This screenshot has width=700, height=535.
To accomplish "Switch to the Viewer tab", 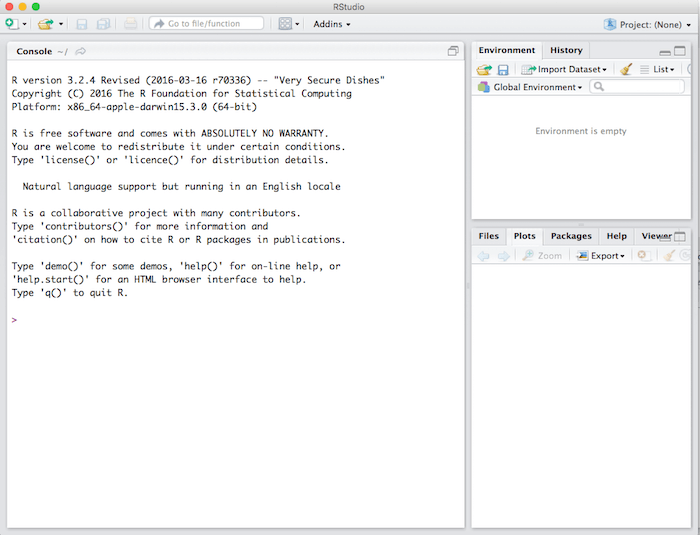I will pyautogui.click(x=656, y=236).
